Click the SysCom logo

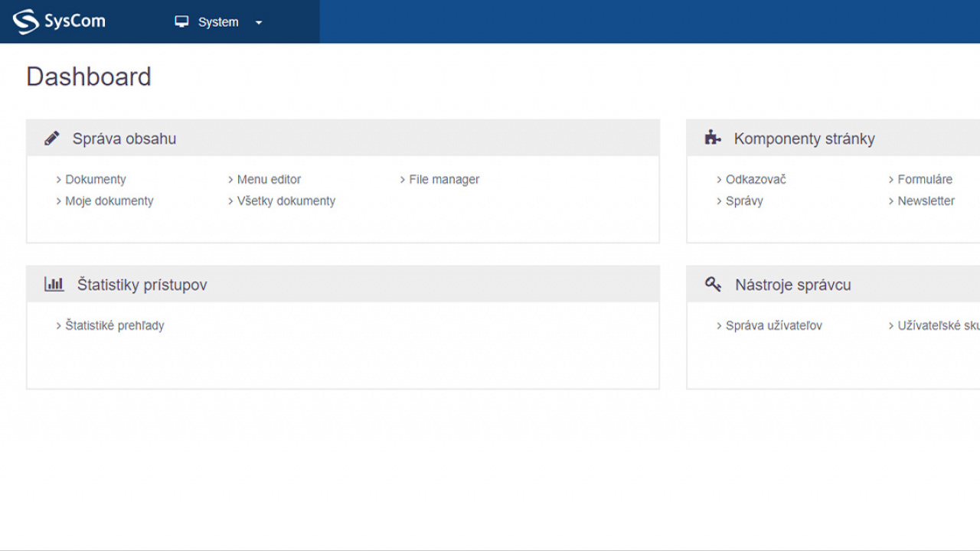pos(59,21)
